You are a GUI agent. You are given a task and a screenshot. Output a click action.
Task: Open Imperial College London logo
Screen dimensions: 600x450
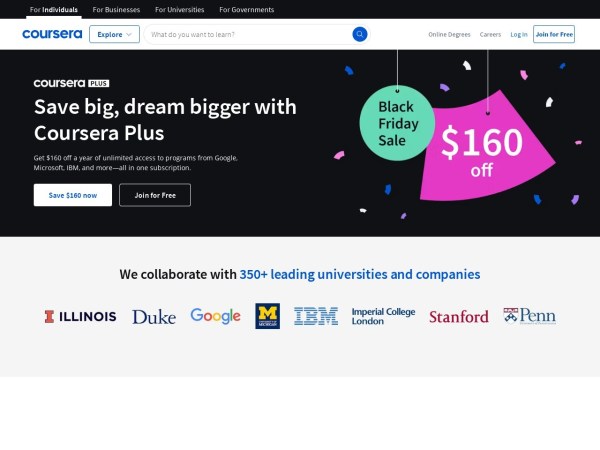pyautogui.click(x=383, y=316)
